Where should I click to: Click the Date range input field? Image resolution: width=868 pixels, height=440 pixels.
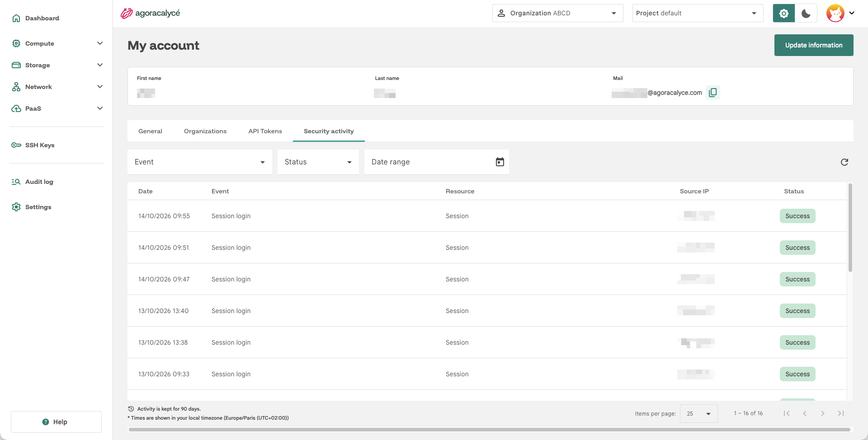click(x=437, y=162)
